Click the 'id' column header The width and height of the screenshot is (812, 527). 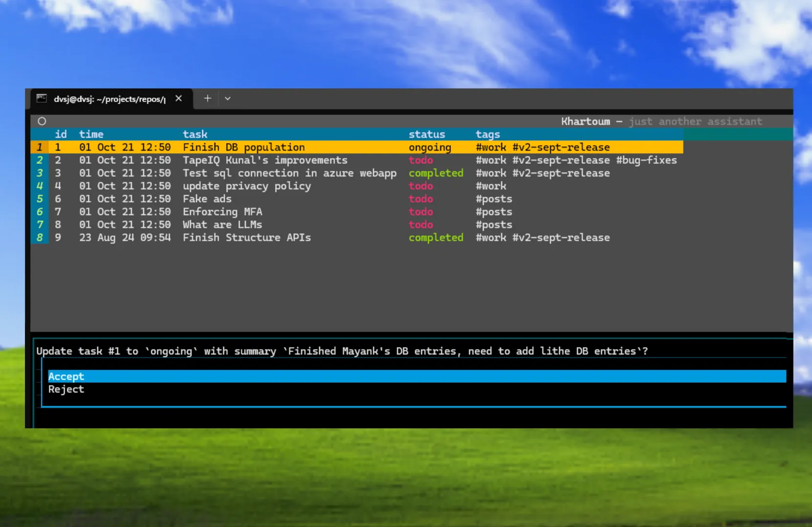coord(61,134)
